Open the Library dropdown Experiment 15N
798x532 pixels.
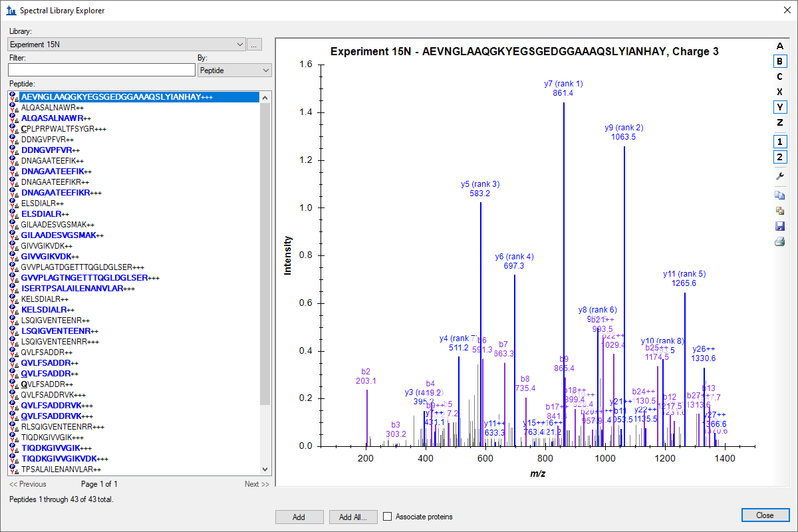pos(126,45)
